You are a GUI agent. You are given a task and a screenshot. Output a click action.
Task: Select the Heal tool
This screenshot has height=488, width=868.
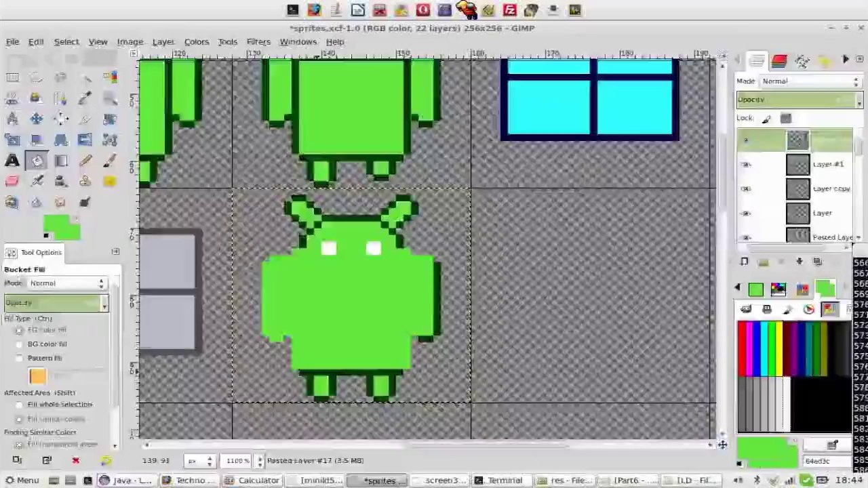[110, 181]
